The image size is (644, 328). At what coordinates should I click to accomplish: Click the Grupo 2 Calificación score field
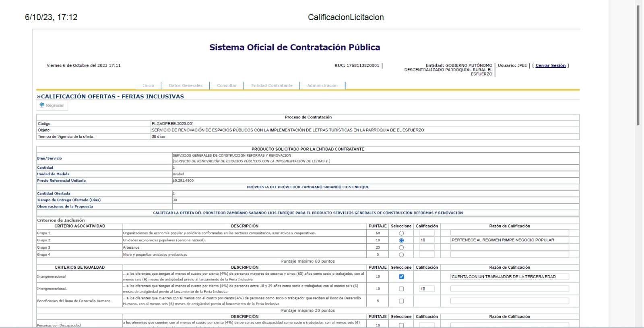pyautogui.click(x=427, y=240)
